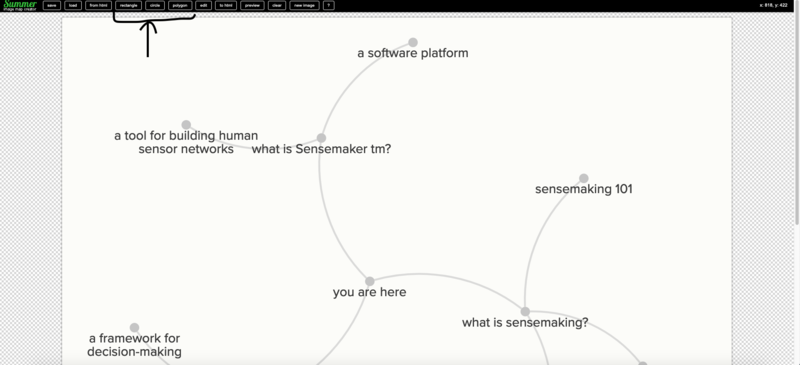Select the rectangle drawing tool
Viewport: 800px width, 365px height.
tap(129, 6)
